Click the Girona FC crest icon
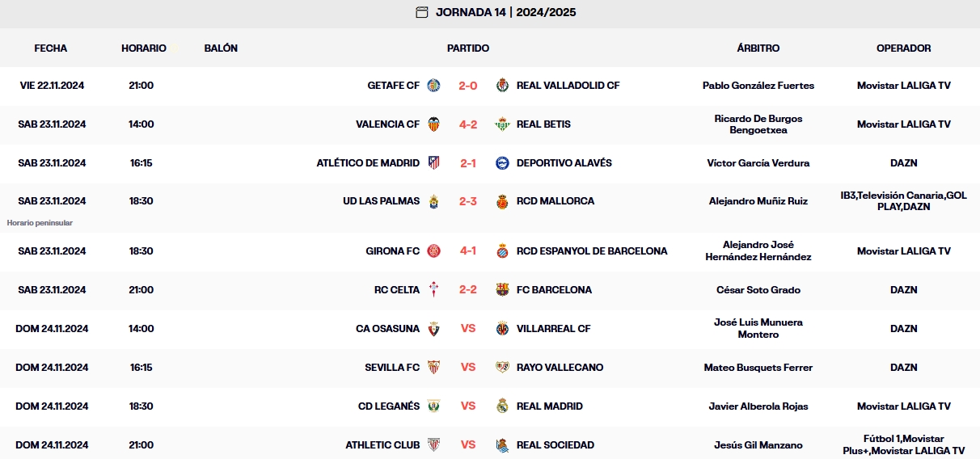The image size is (980, 459). [x=434, y=251]
